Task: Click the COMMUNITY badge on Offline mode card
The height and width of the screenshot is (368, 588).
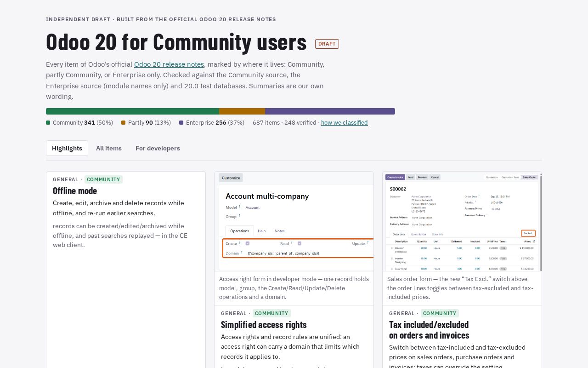Action: click(x=103, y=179)
